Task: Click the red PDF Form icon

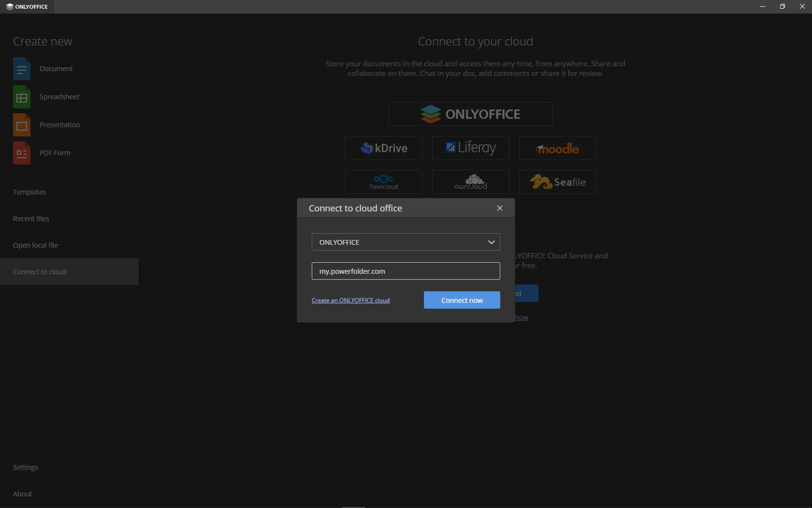Action: click(x=22, y=153)
